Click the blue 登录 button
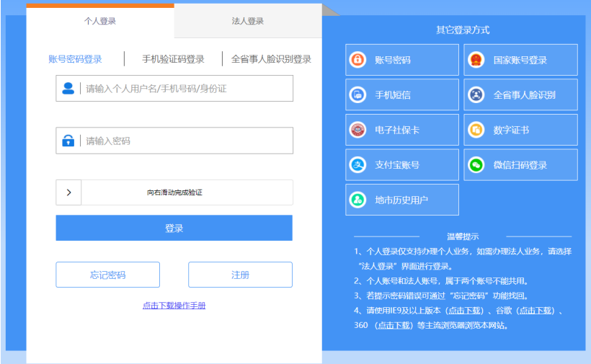The image size is (591, 364). click(174, 228)
